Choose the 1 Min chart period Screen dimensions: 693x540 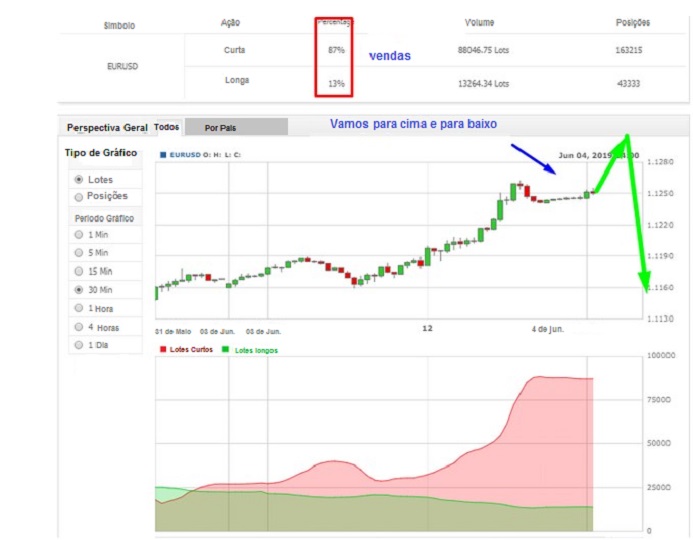(x=79, y=235)
